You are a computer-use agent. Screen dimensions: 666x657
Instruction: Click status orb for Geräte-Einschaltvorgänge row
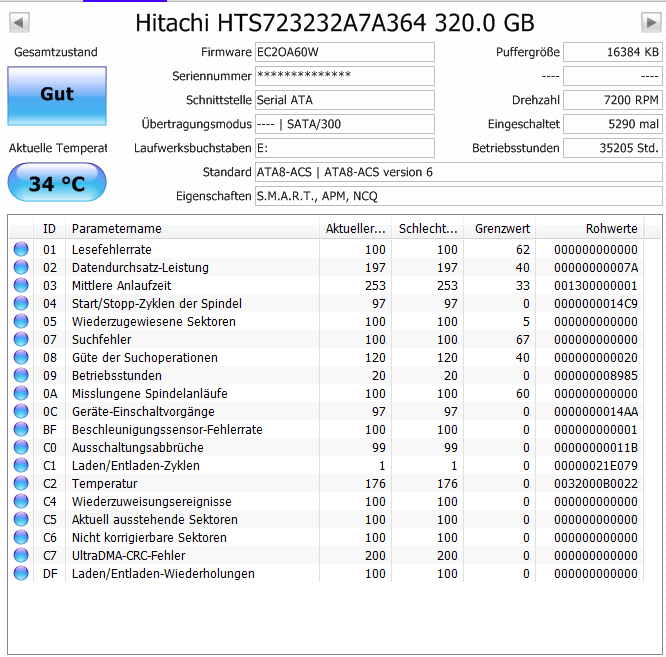tap(21, 411)
